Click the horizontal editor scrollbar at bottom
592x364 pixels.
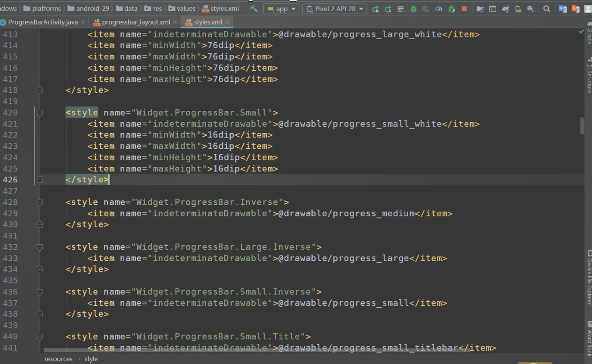pos(257,350)
